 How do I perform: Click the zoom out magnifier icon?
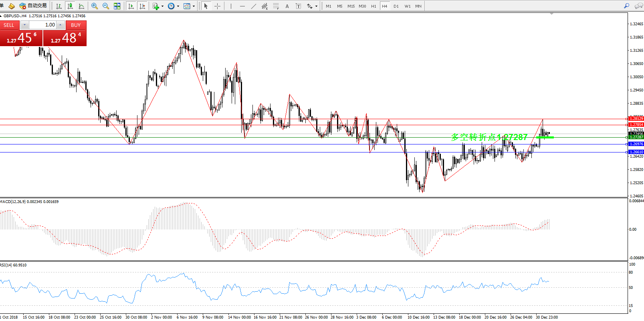(106, 6)
